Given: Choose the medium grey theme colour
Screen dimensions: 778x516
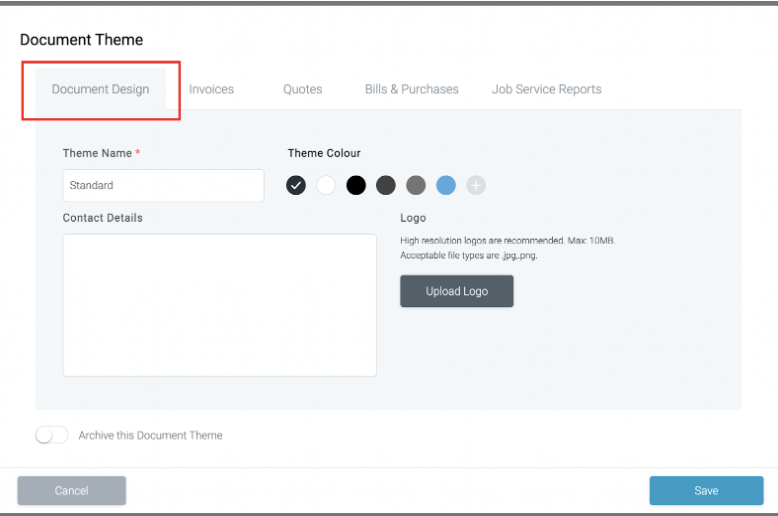Looking at the screenshot, I should pyautogui.click(x=416, y=186).
